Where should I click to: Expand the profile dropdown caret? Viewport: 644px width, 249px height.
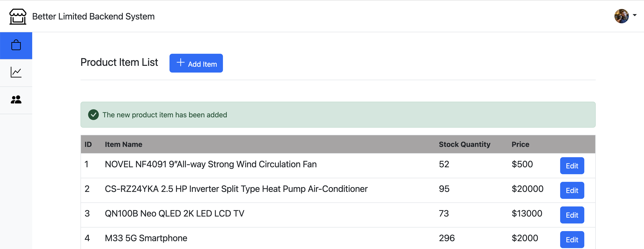pyautogui.click(x=635, y=15)
